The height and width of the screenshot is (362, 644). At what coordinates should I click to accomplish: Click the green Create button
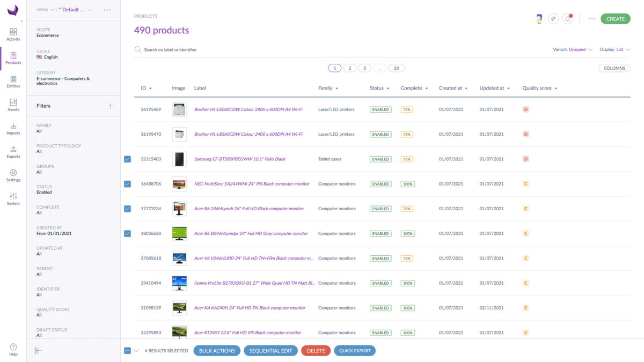tap(616, 19)
